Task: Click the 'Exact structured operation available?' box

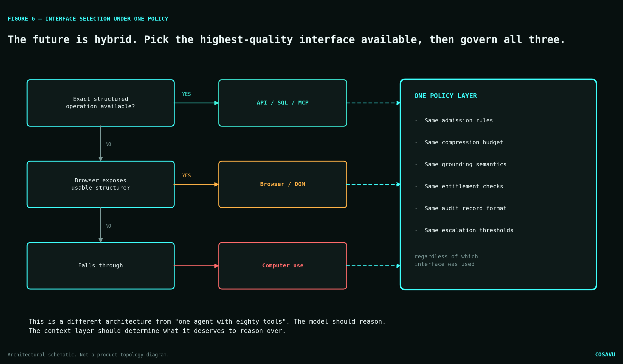Action: [101, 103]
